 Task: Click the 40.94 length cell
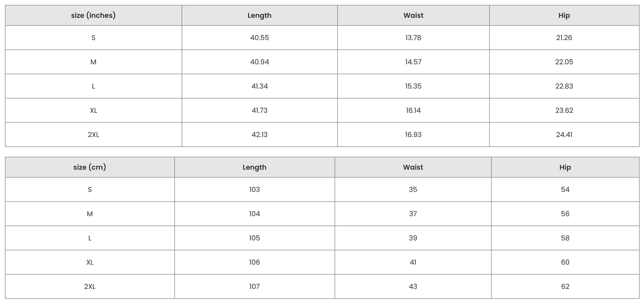pyautogui.click(x=259, y=62)
